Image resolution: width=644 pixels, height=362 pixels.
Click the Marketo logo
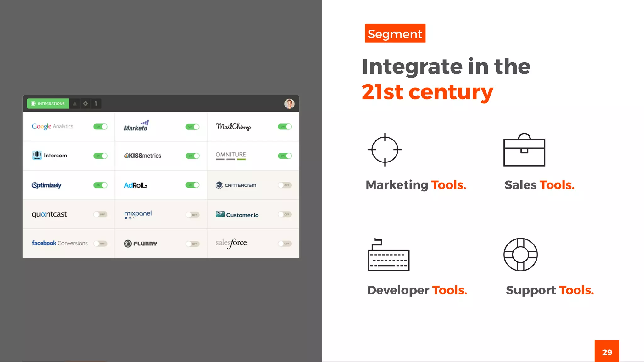[x=136, y=126]
